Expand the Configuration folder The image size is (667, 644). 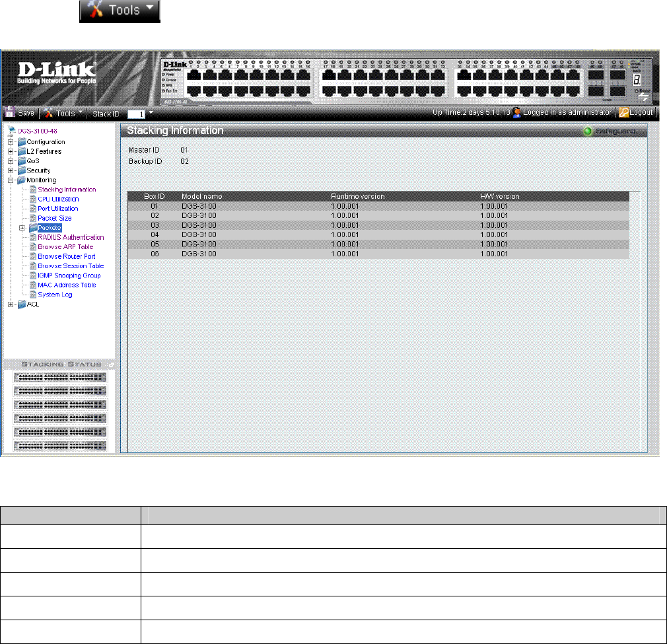point(11,142)
